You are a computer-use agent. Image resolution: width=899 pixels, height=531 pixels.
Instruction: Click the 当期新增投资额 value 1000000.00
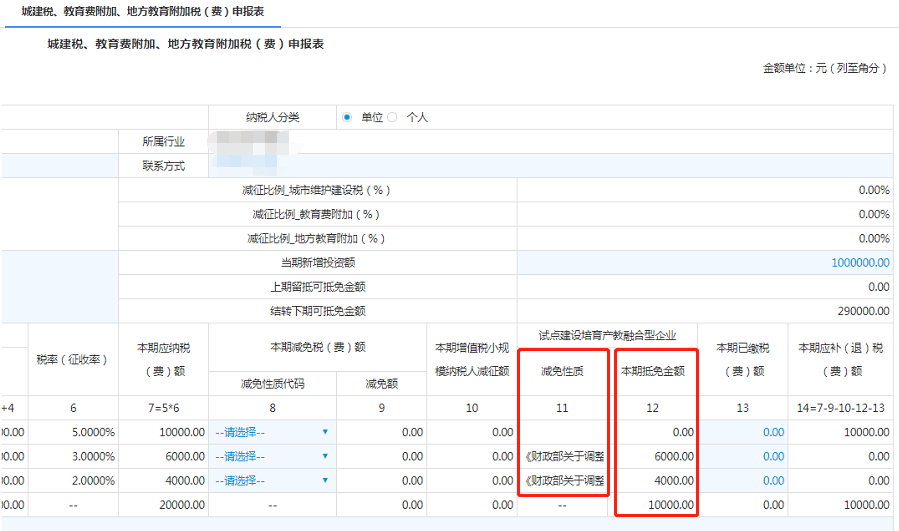859,262
